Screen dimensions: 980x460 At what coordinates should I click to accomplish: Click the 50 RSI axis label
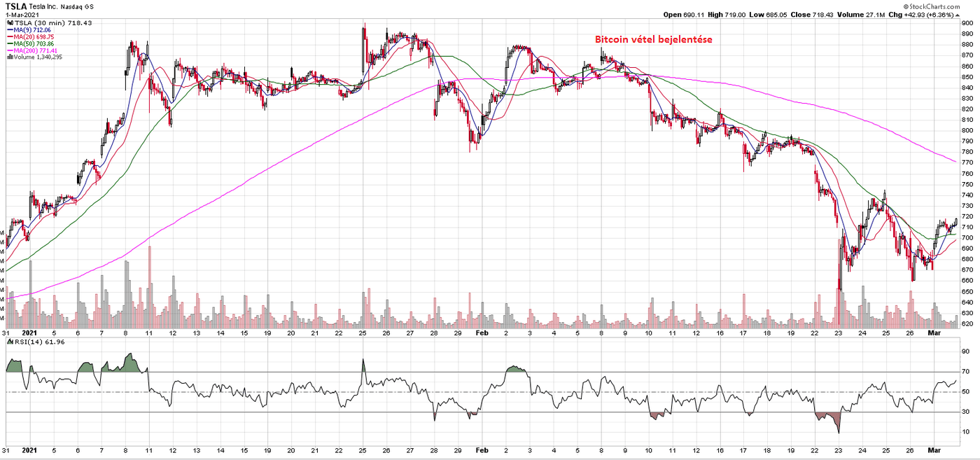[x=966, y=392]
